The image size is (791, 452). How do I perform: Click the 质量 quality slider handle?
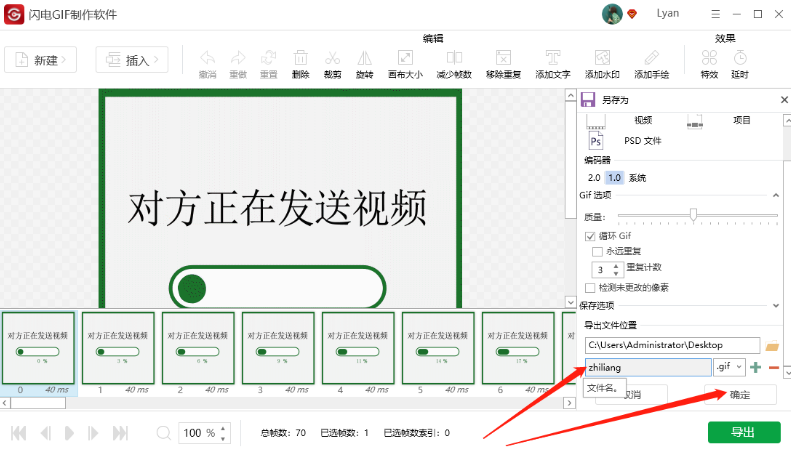693,214
